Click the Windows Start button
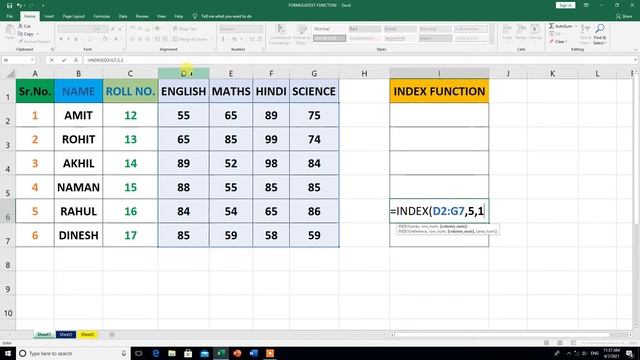 click(8, 353)
